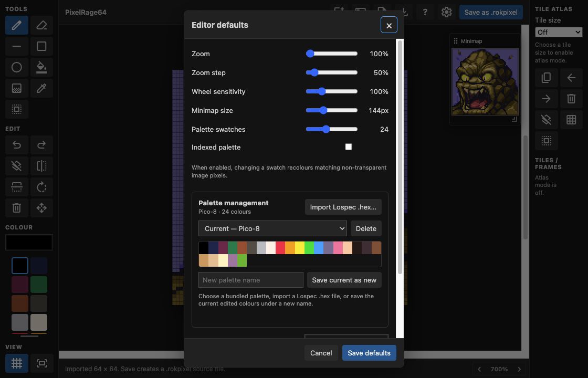Click the copy tile icon in Tile Atlas

coord(546,78)
